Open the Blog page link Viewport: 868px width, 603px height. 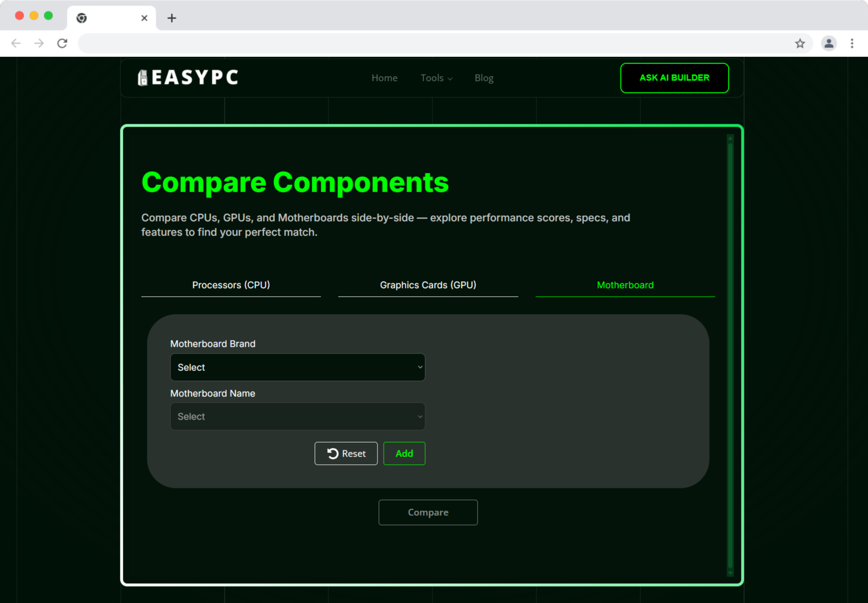tap(484, 78)
